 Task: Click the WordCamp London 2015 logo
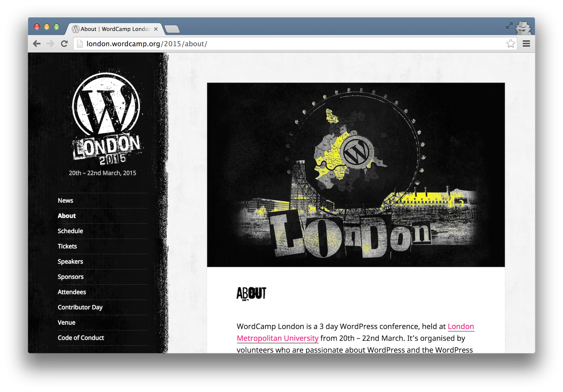tap(106, 118)
